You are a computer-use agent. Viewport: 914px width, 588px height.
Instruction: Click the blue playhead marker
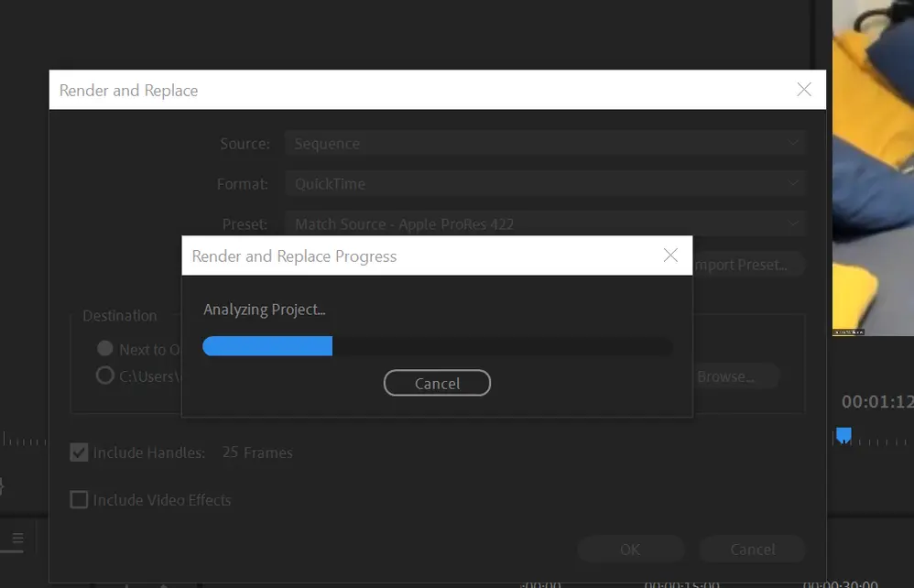[843, 435]
